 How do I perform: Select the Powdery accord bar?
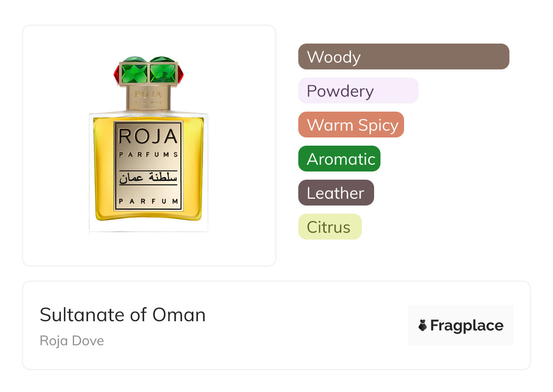click(x=358, y=91)
